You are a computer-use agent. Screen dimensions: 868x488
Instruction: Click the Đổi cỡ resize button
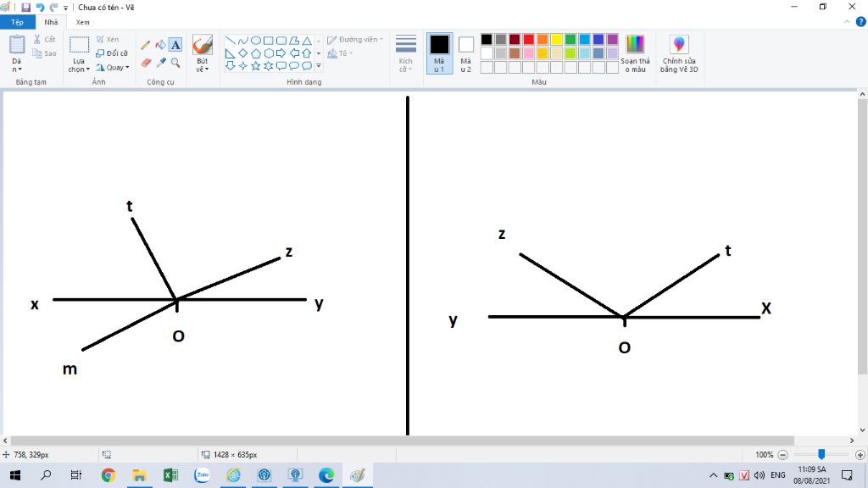tap(112, 53)
